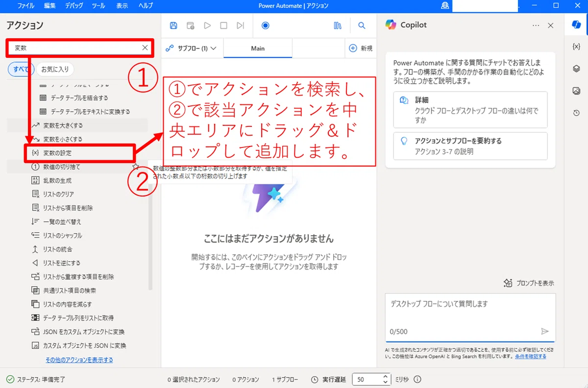Viewport: 588px width, 388px height.
Task: Switch to the Main subflow tab
Action: click(258, 48)
